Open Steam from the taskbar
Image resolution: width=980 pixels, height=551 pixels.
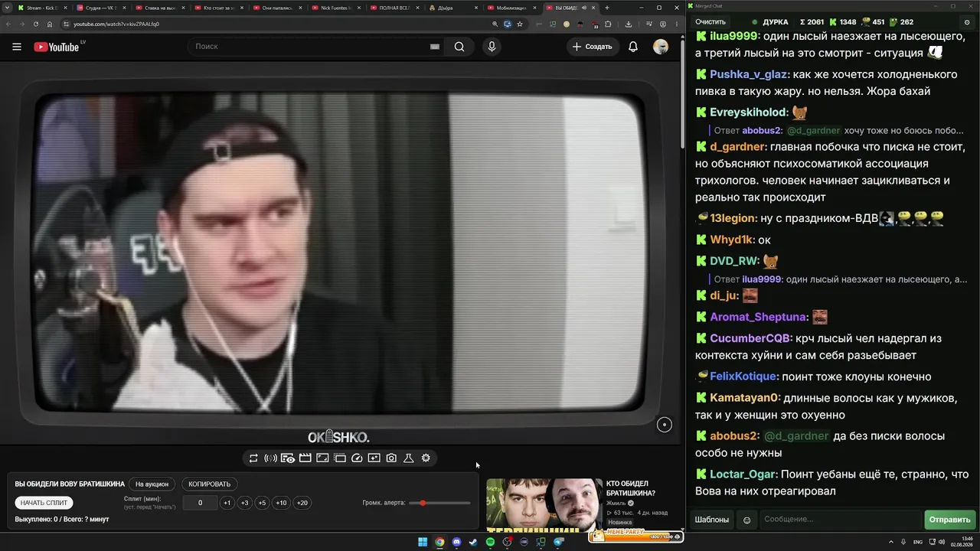[x=473, y=543]
